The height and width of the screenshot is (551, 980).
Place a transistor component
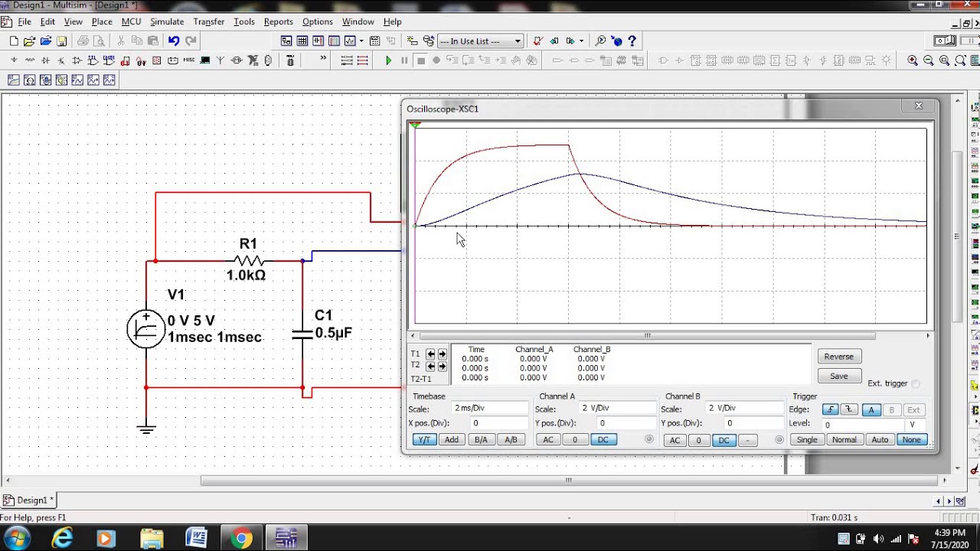tap(62, 60)
